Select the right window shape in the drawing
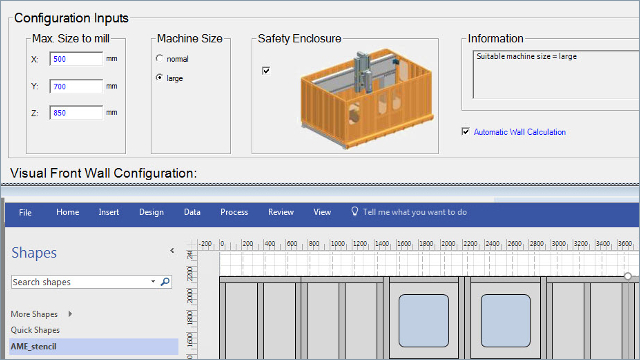The image size is (640, 360). coord(506,321)
